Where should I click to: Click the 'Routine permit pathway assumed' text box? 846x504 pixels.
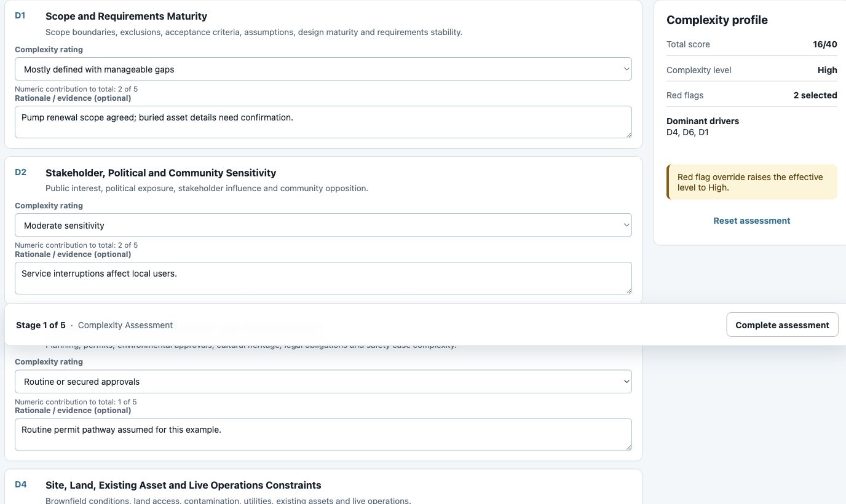323,435
